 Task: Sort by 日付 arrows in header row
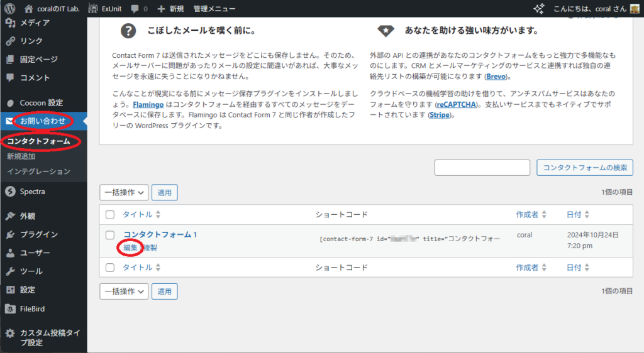tap(587, 214)
